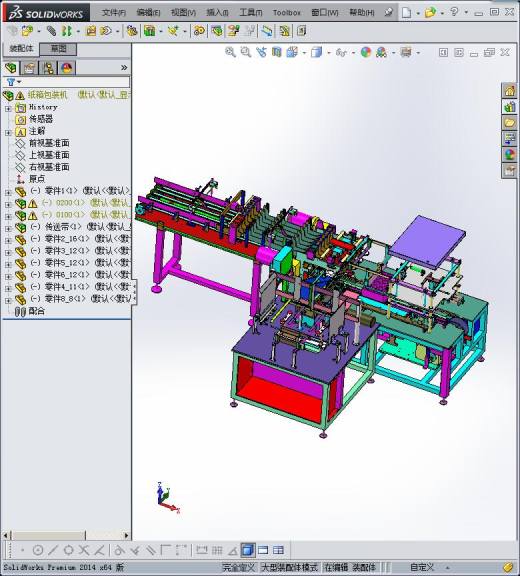Click the 自定义 units status button
The image size is (520, 576).
(x=422, y=568)
